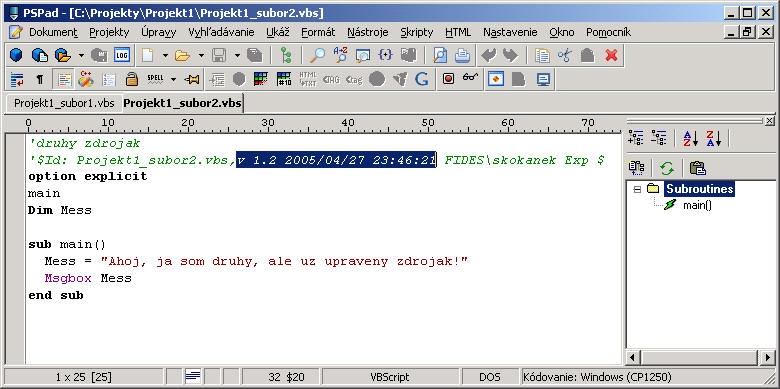Click the clipboard icon in side panel

click(697, 168)
